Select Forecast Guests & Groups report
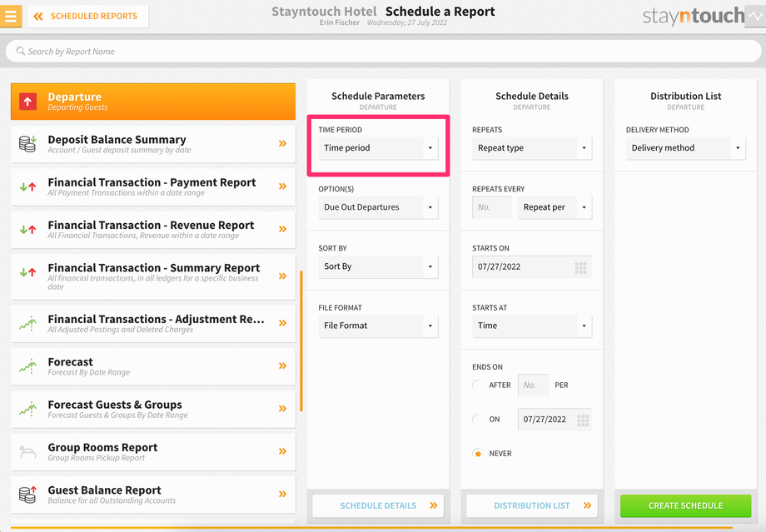Screen dimensions: 766x532 click(x=153, y=409)
